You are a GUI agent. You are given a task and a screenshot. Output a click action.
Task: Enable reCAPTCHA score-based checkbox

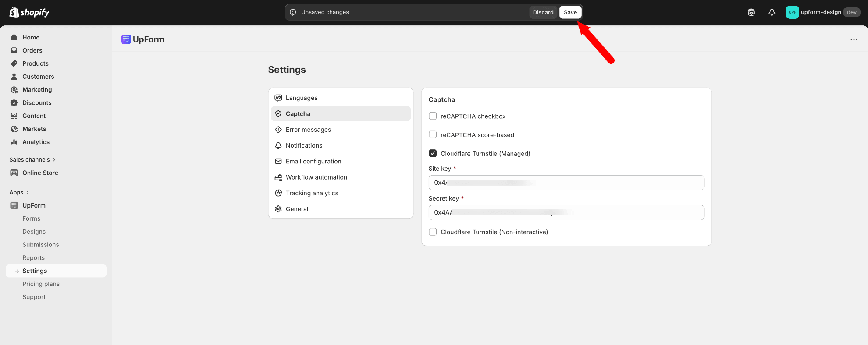(x=433, y=135)
